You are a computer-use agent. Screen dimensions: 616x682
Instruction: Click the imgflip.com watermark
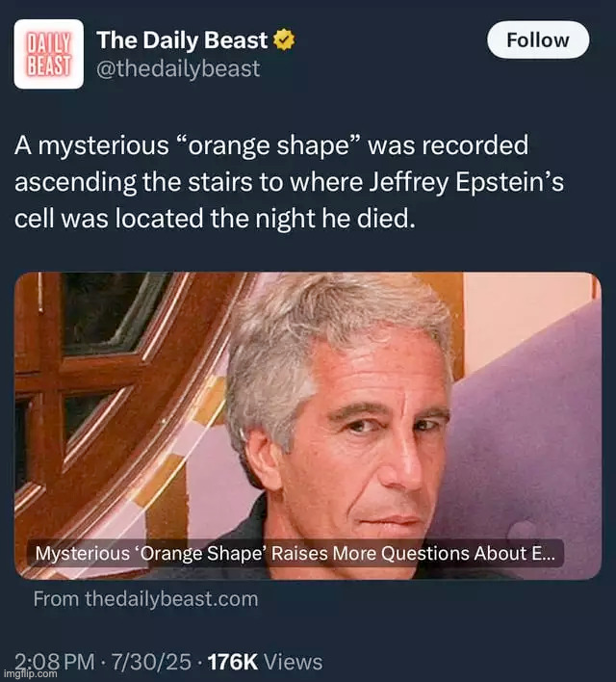(x=30, y=673)
